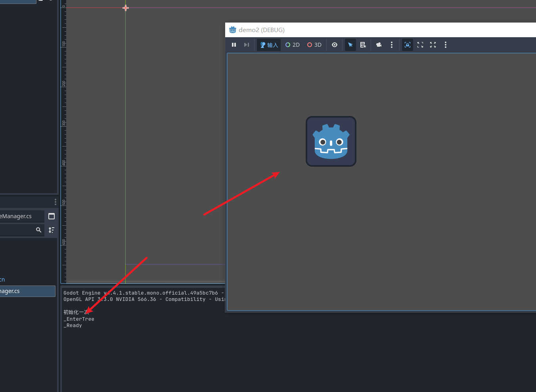Toggle selection visibility eye icon
This screenshot has height=392, width=536.
[335, 45]
